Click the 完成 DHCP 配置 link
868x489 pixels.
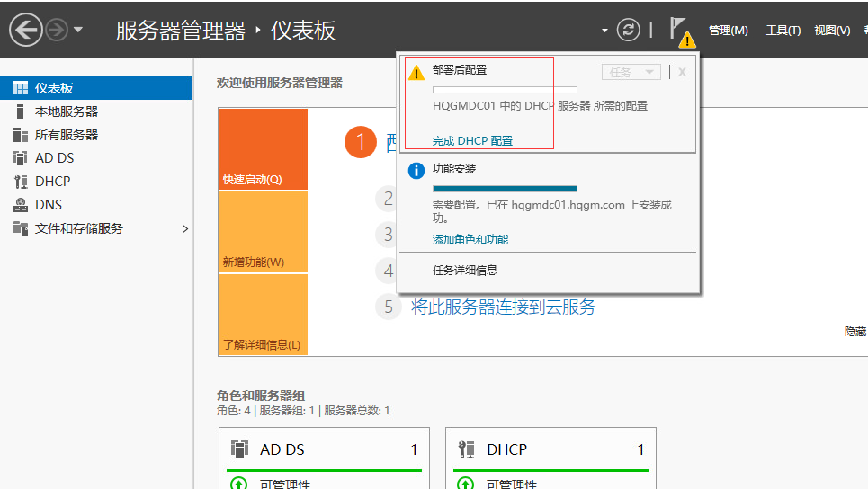pyautogui.click(x=472, y=141)
